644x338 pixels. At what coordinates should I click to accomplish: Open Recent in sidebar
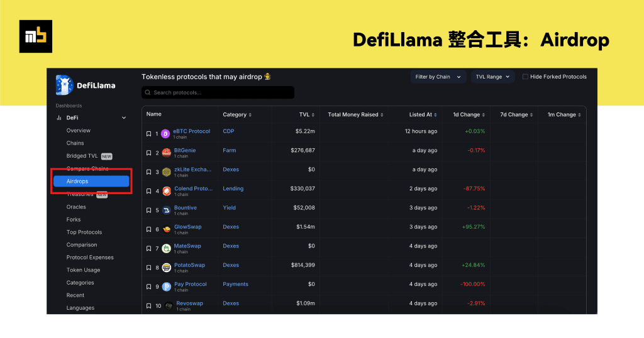click(75, 295)
